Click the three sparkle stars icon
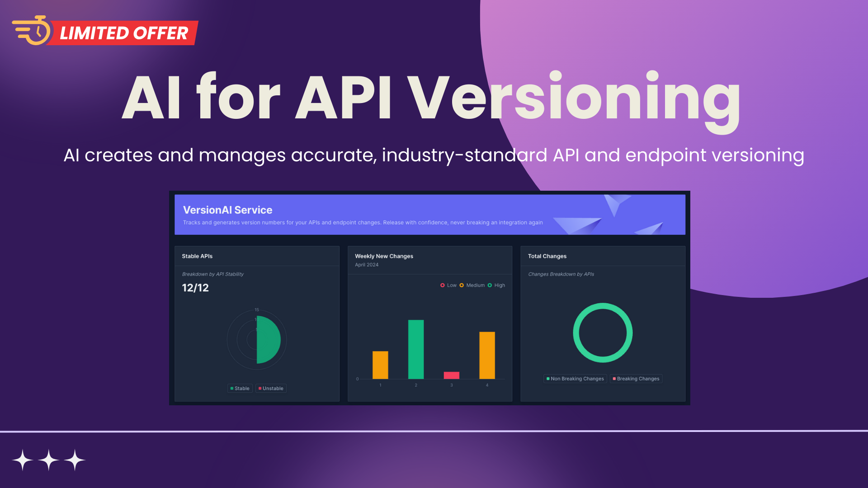868x488 pixels. (48, 460)
